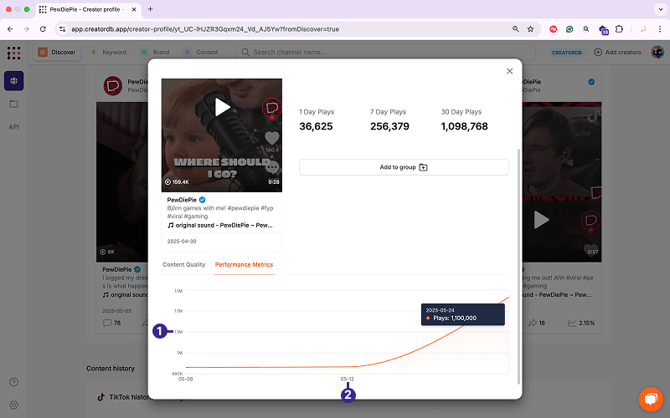Focus the Search channel name field
670x418 pixels.
385,52
